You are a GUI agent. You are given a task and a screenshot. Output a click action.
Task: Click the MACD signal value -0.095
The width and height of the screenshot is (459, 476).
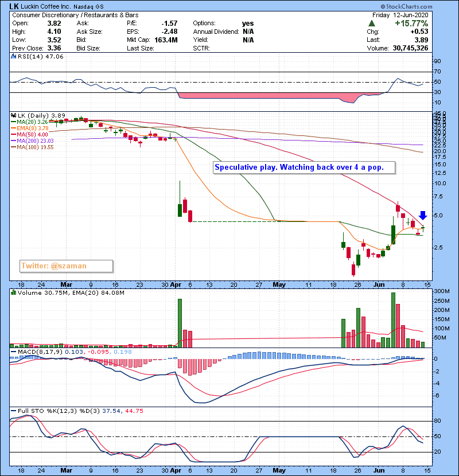99,352
